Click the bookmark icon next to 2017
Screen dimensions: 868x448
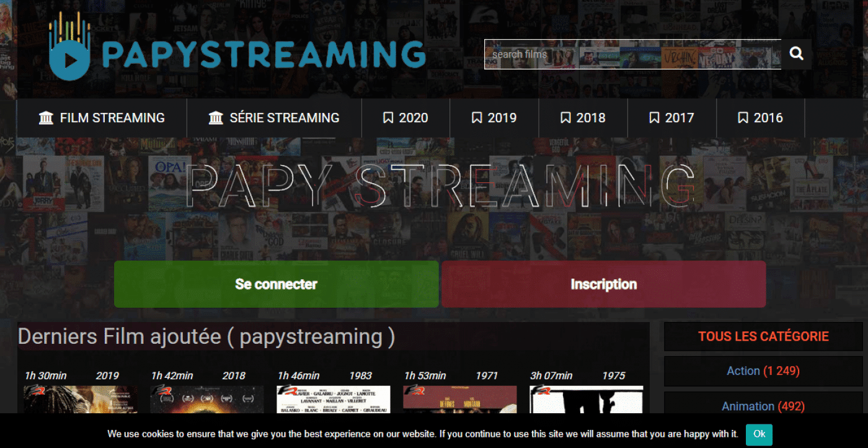tap(654, 118)
